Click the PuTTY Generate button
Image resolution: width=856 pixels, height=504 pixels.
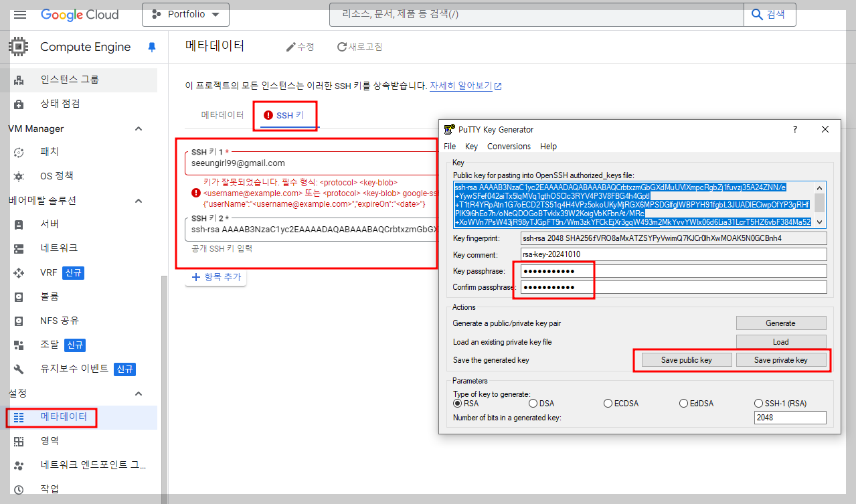780,323
